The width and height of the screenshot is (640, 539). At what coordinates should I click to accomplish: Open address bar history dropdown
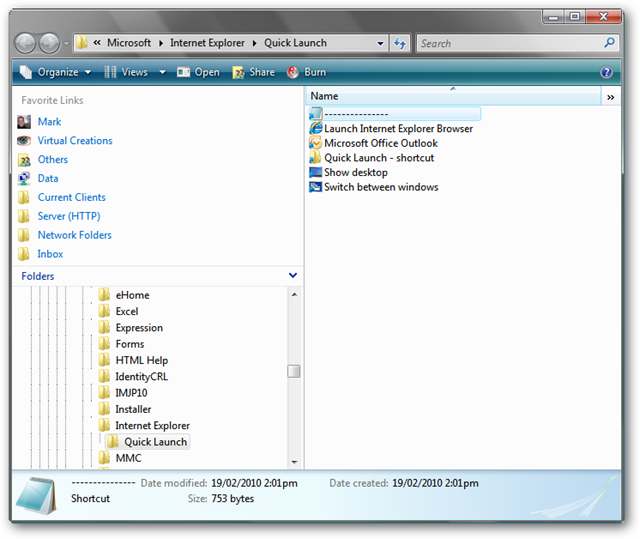pos(380,43)
